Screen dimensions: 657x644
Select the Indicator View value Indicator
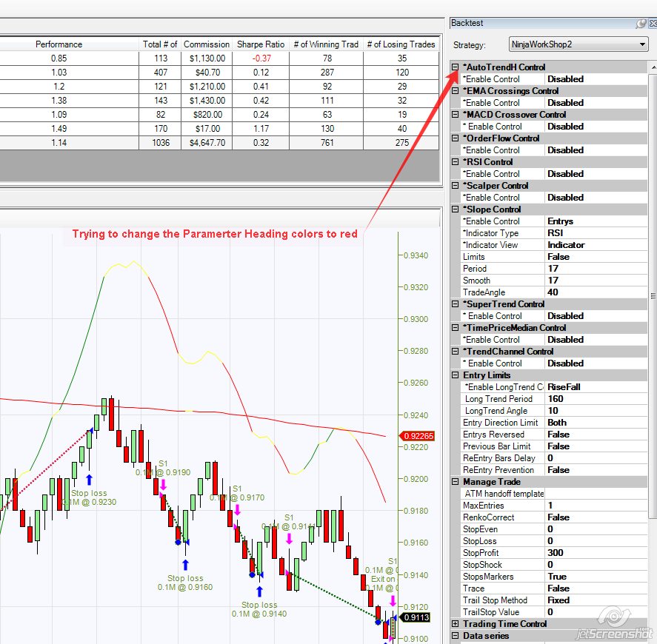coord(596,245)
